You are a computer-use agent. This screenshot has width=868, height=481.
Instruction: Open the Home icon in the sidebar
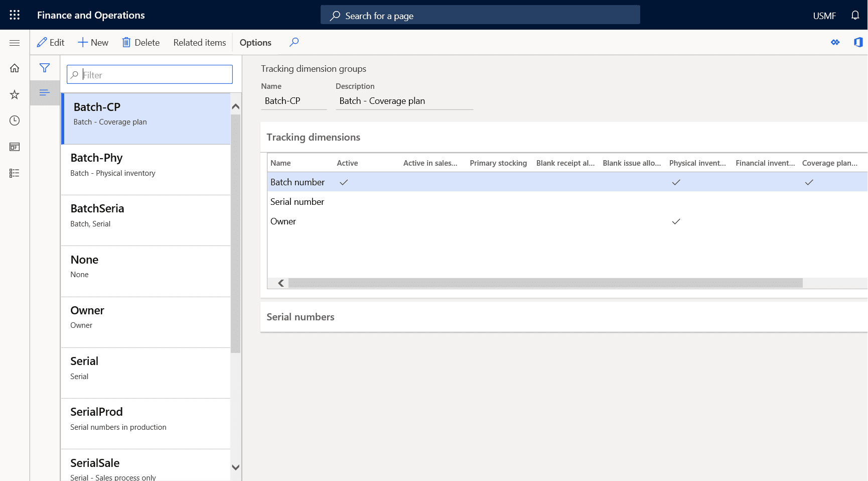[x=15, y=68]
